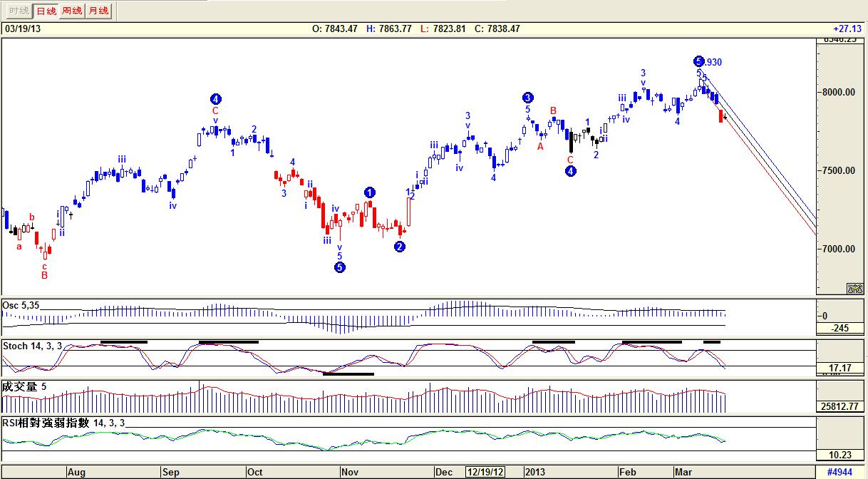Click the 7500.00 price axis label

coord(840,170)
